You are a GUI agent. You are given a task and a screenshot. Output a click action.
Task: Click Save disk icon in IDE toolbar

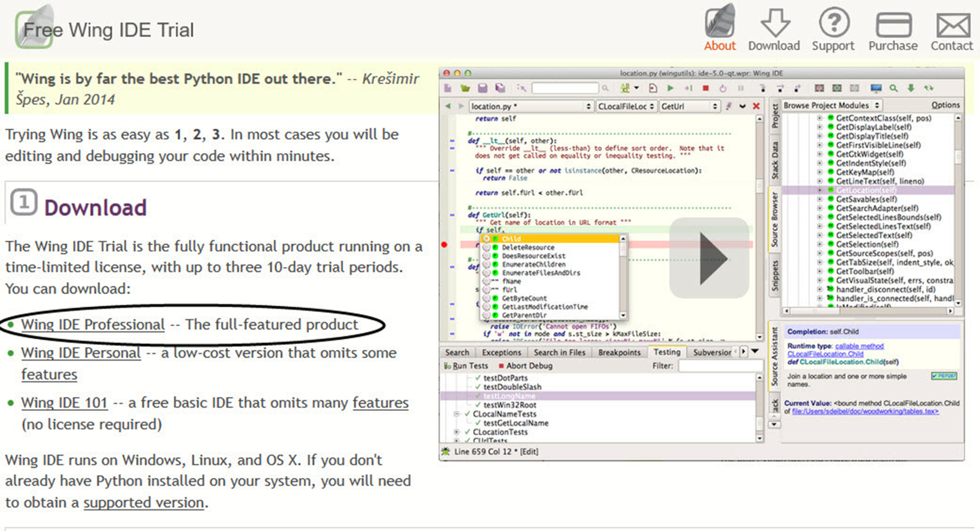pos(482,88)
